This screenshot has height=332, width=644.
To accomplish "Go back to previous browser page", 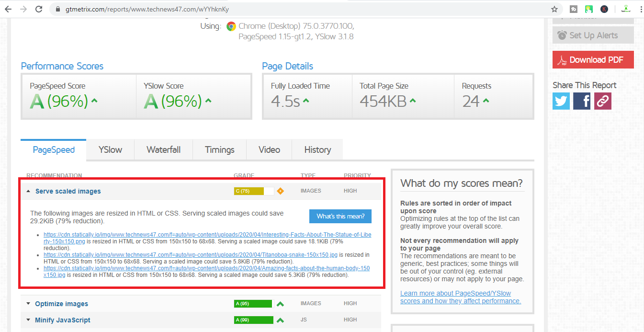I will pos(8,9).
